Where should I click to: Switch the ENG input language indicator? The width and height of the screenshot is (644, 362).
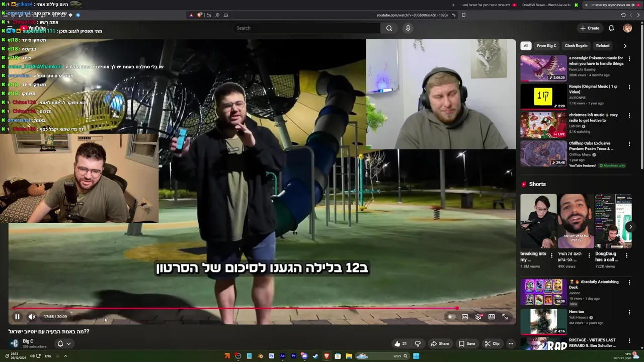click(x=48, y=356)
